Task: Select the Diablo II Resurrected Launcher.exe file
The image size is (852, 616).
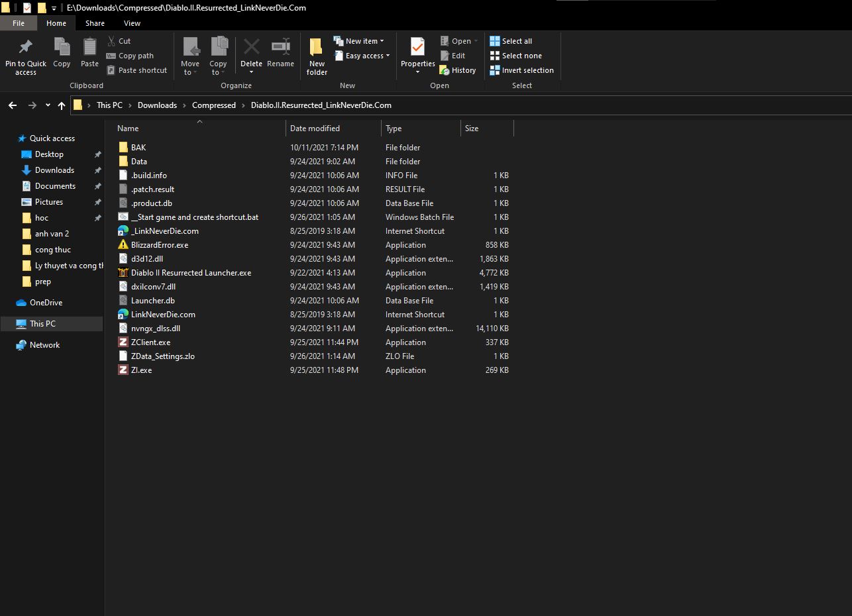Action: tap(191, 273)
